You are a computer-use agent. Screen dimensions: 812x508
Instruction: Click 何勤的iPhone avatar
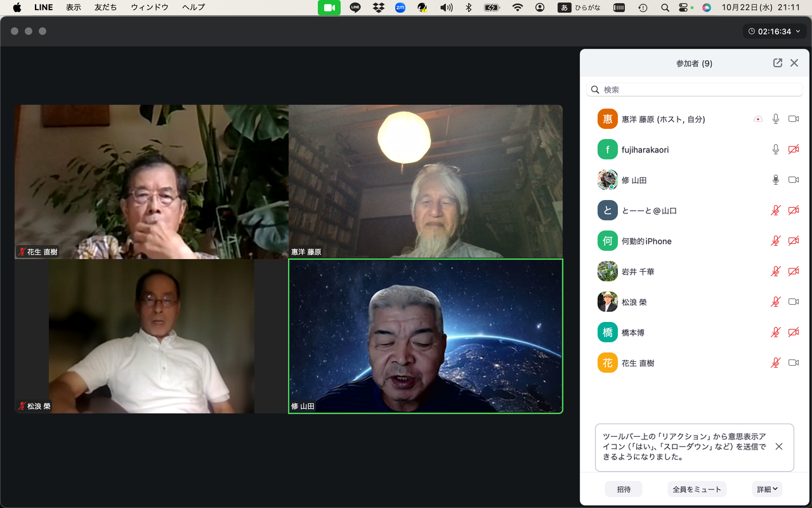point(608,241)
